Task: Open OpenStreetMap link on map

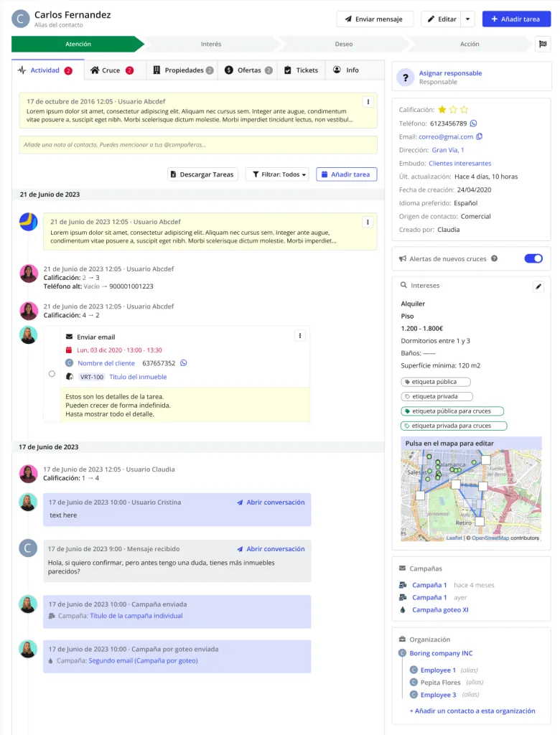Action: [x=490, y=538]
